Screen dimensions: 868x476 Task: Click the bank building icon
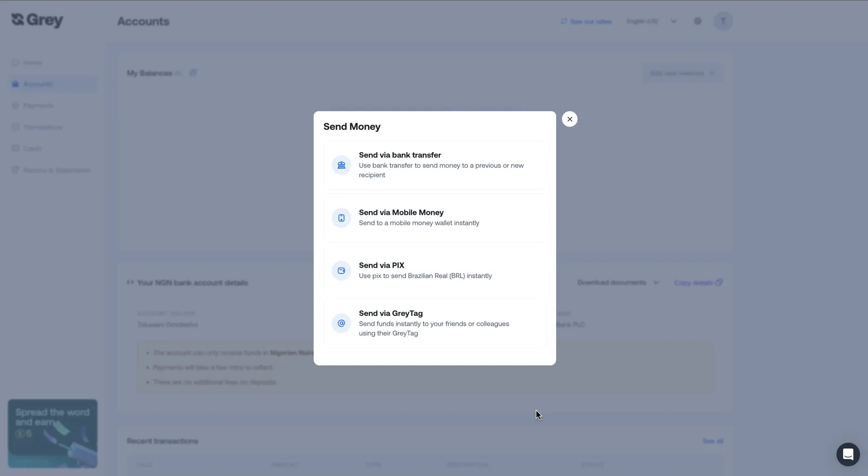coord(341,165)
